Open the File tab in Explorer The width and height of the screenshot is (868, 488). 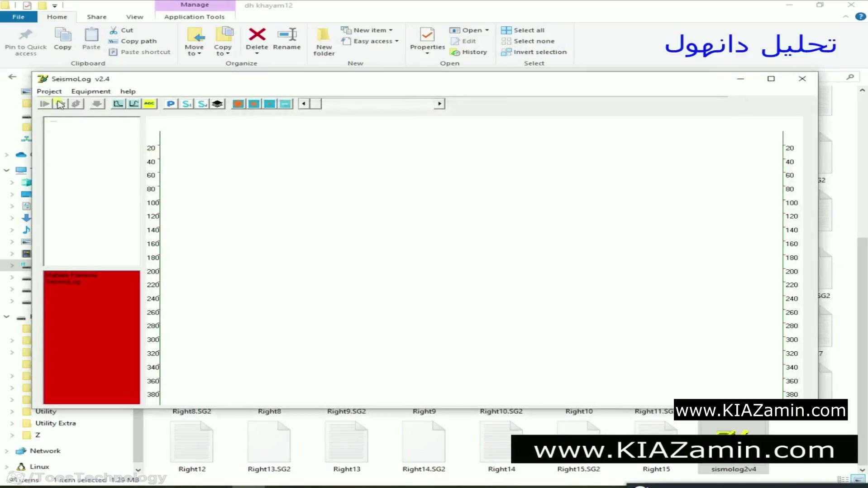coord(19,17)
